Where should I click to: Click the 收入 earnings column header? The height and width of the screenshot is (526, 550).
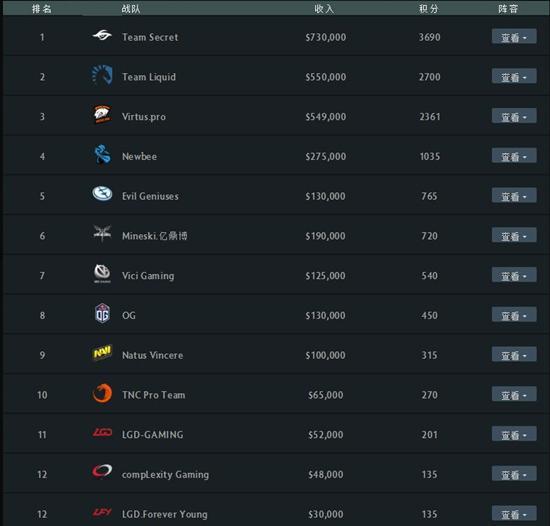click(x=324, y=9)
